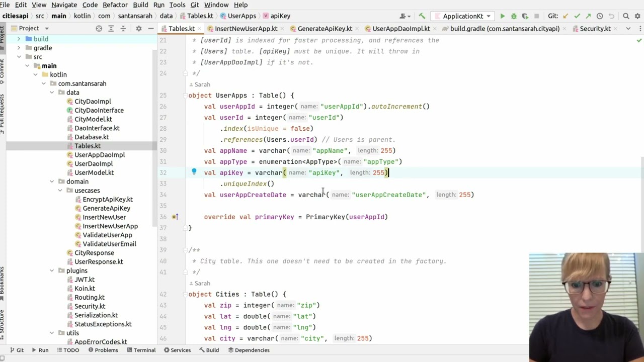Open Project panel options gear
The width and height of the screenshot is (644, 362).
tap(139, 29)
